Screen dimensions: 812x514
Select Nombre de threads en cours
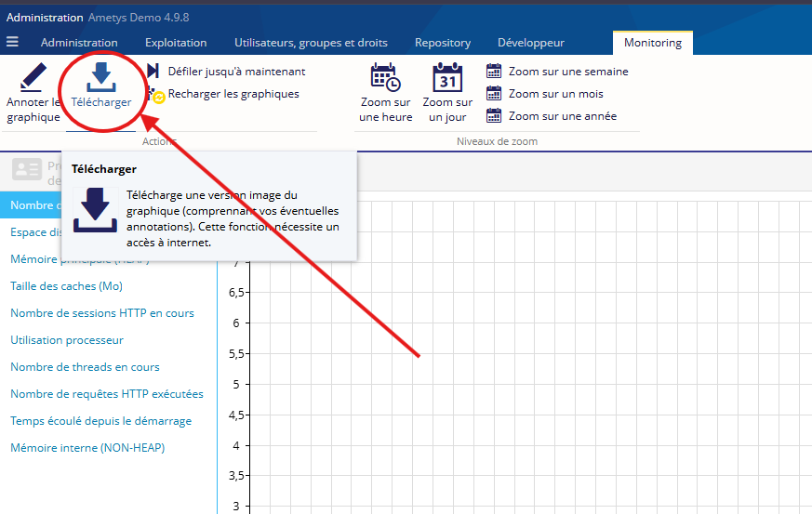pyautogui.click(x=85, y=367)
